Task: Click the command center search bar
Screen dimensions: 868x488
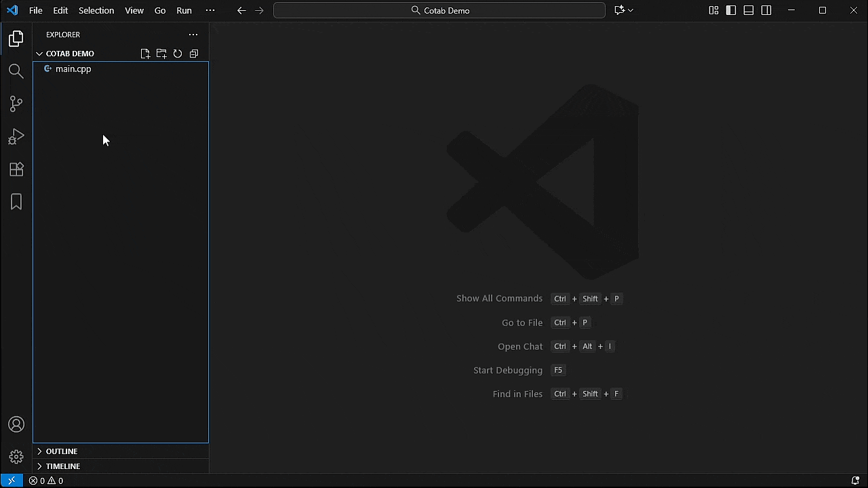Action: click(439, 10)
